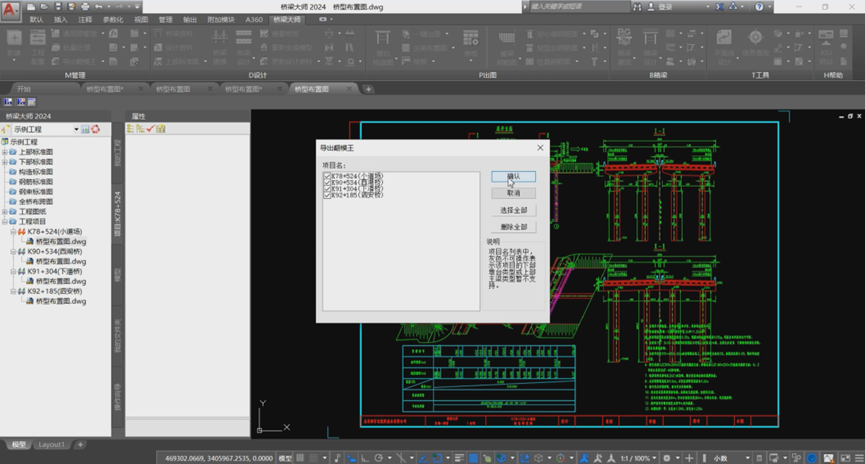Expand the 下部标准图 tree node
Image resolution: width=865 pixels, height=464 pixels.
5,162
